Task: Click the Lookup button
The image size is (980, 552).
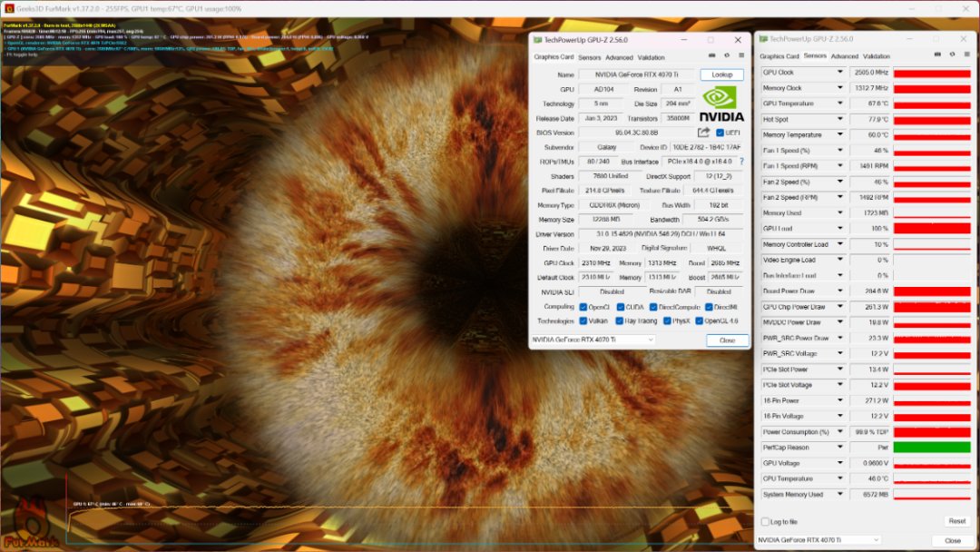Action: tap(722, 74)
